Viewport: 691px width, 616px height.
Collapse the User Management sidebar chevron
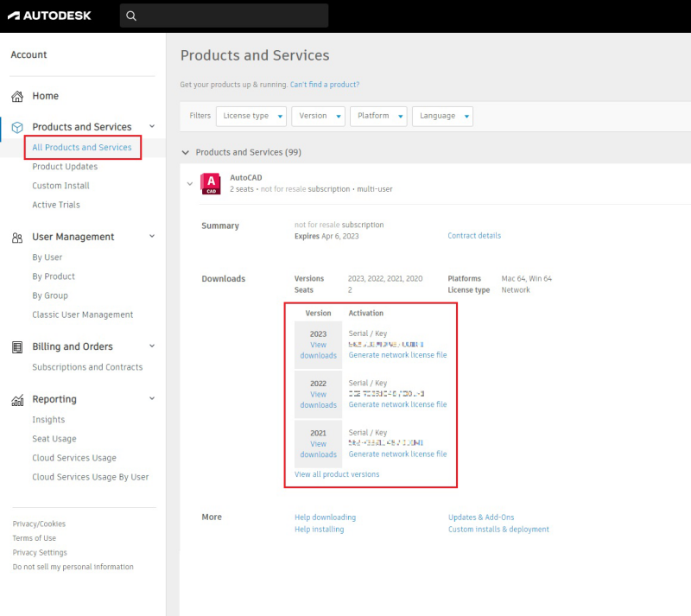tap(152, 237)
